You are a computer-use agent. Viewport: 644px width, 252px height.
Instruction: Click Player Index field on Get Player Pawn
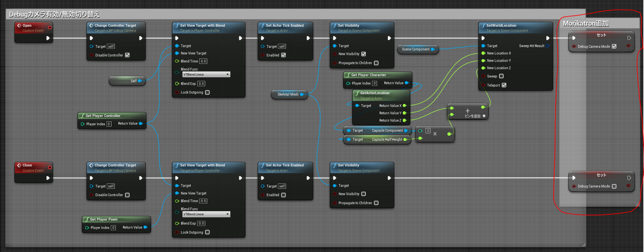tap(113, 228)
